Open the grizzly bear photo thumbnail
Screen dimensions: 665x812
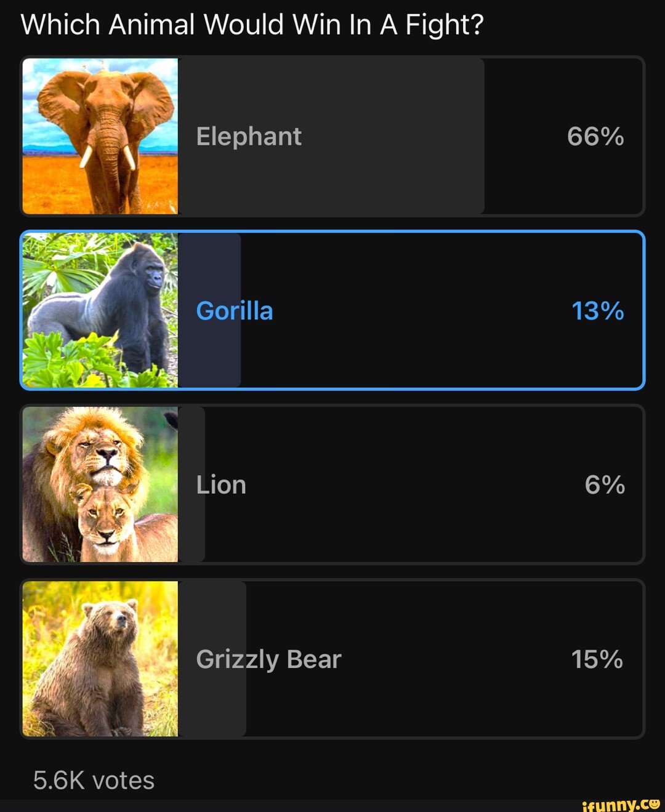tap(100, 659)
